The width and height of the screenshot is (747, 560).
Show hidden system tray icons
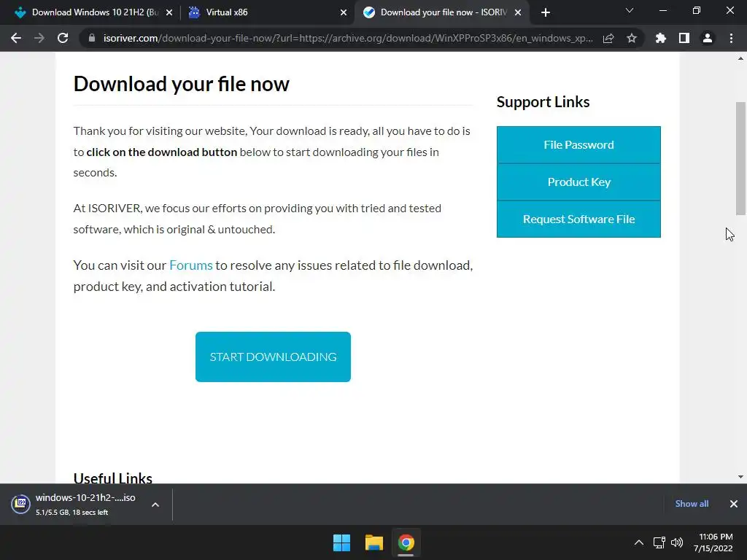click(639, 542)
